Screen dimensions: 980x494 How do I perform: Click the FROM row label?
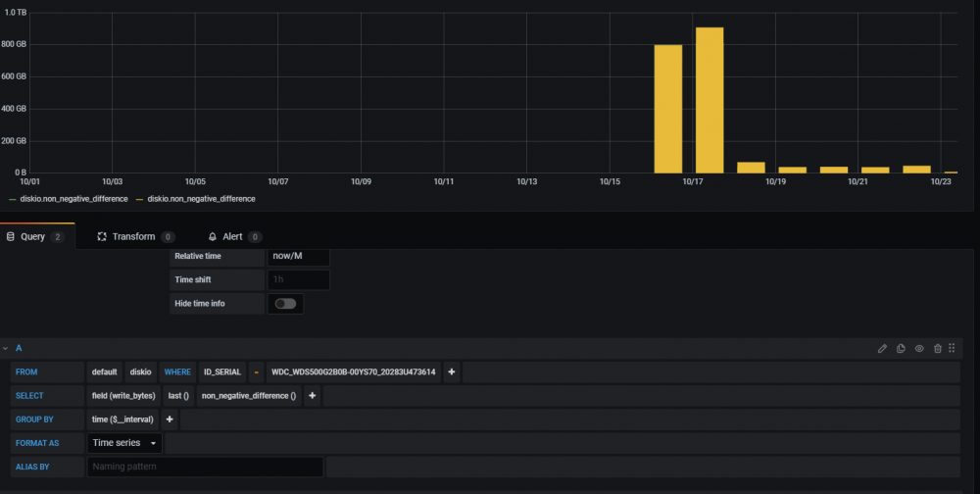point(47,372)
